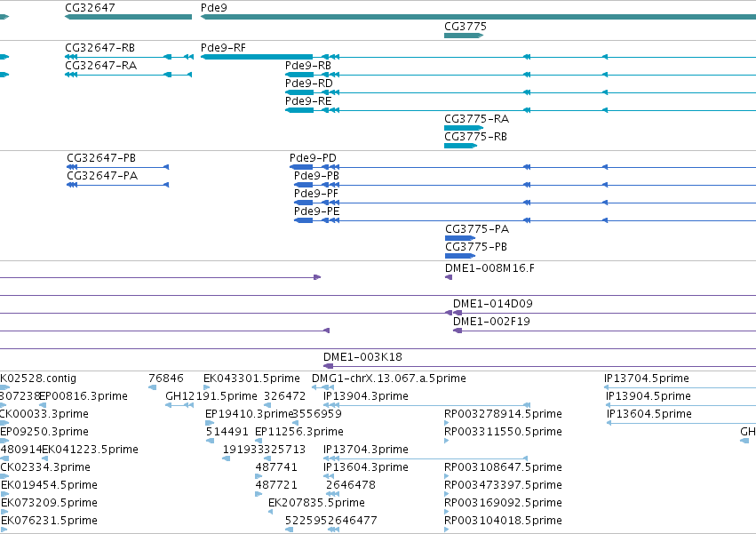Click the EP11256.3prime EST label
Image resolution: width=756 pixels, height=534 pixels.
tap(299, 432)
